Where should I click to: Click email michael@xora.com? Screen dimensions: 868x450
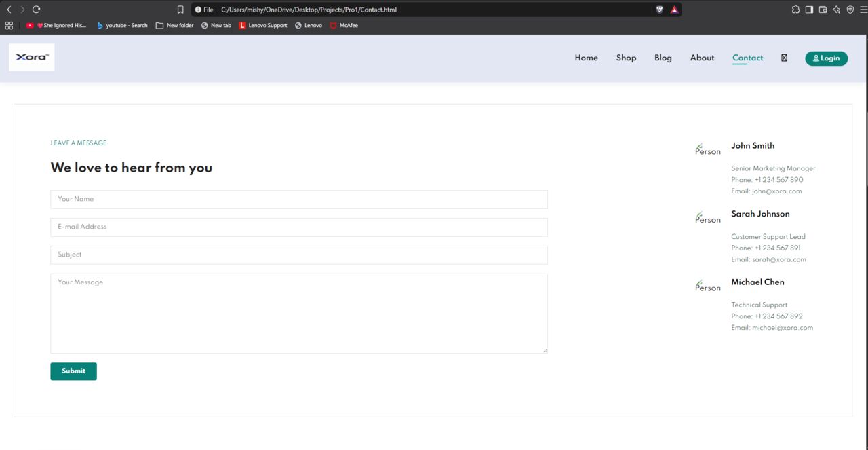coord(783,328)
